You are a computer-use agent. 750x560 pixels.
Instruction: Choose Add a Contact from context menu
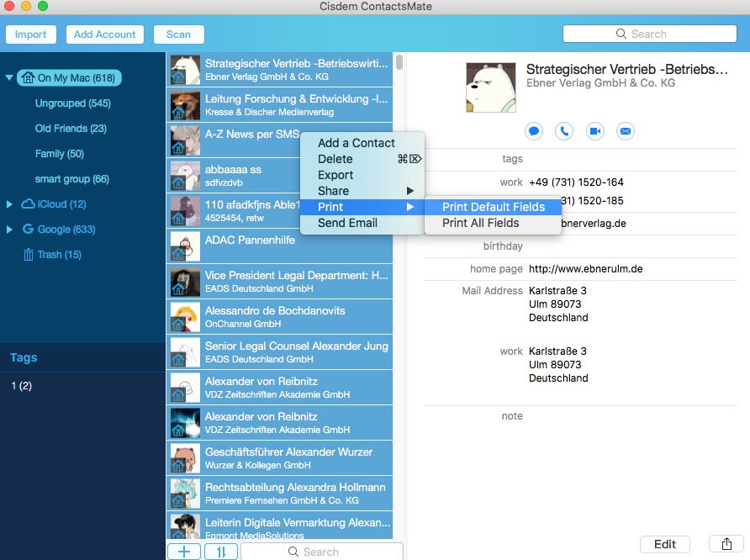362,143
